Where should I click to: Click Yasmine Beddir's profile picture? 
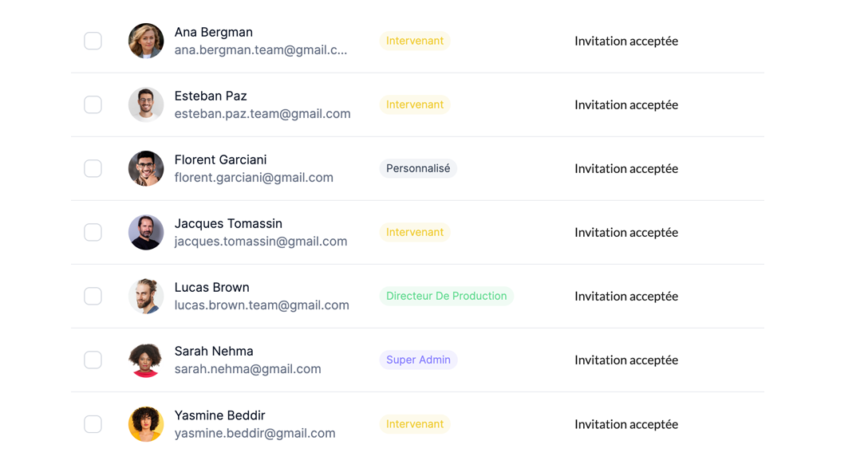tap(146, 424)
